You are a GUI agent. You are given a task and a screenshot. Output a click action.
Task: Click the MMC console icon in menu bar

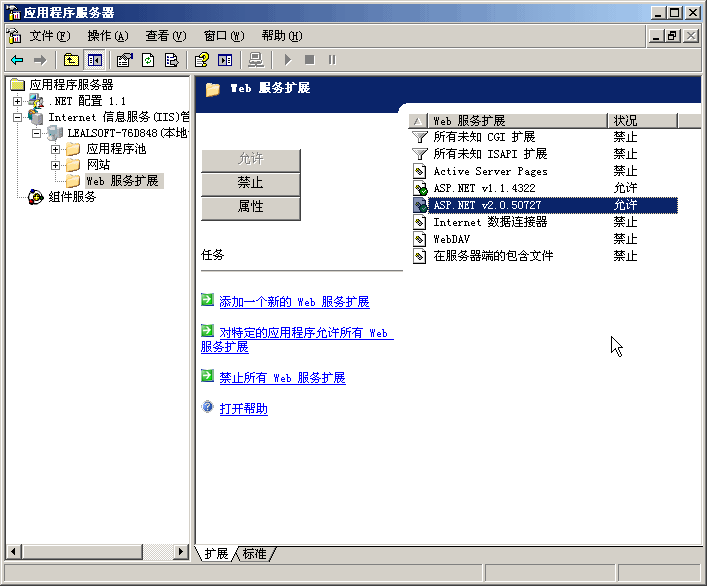pyautogui.click(x=14, y=36)
